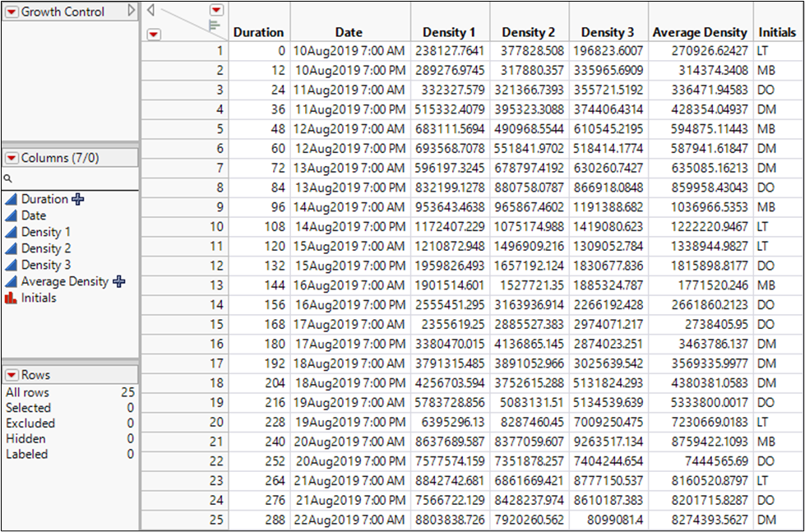
Task: Click the continuous type icon for Date
Action: click(12, 215)
